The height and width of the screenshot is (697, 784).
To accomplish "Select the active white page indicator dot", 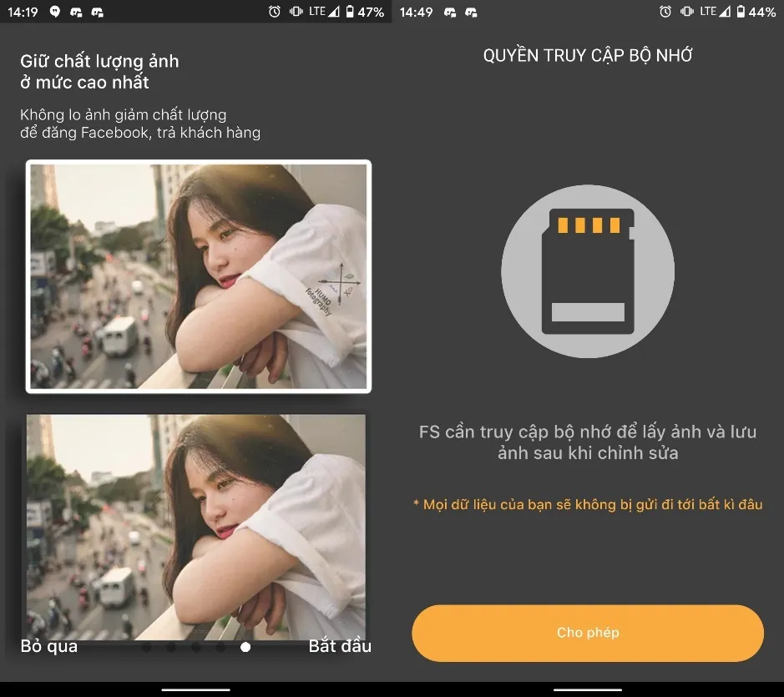I will tap(246, 646).
